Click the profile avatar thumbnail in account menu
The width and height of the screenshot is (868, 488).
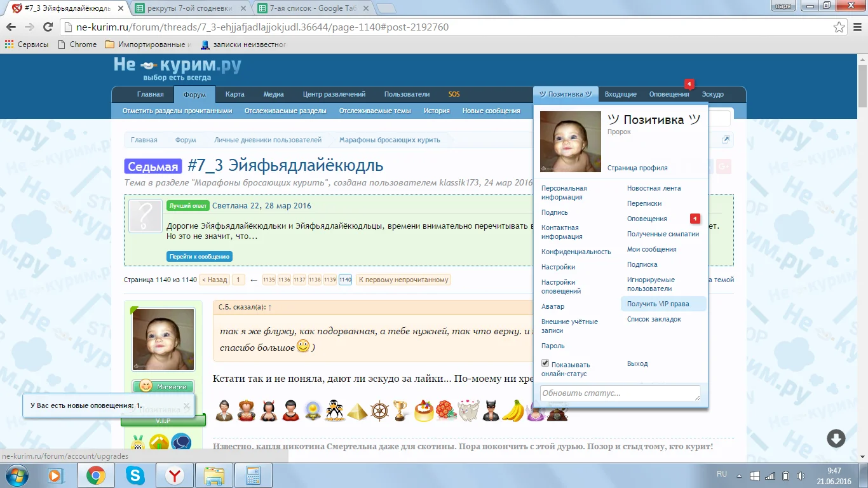point(571,142)
